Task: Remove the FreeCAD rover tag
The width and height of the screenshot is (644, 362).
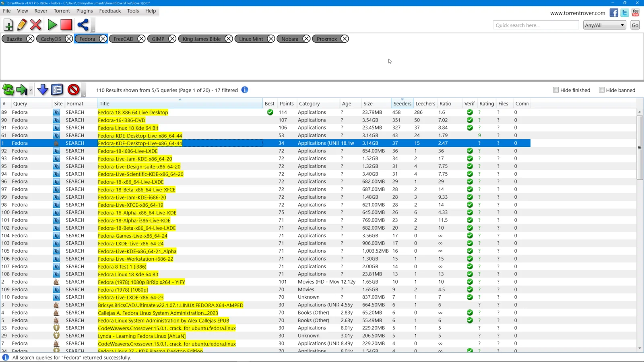Action: tap(141, 39)
